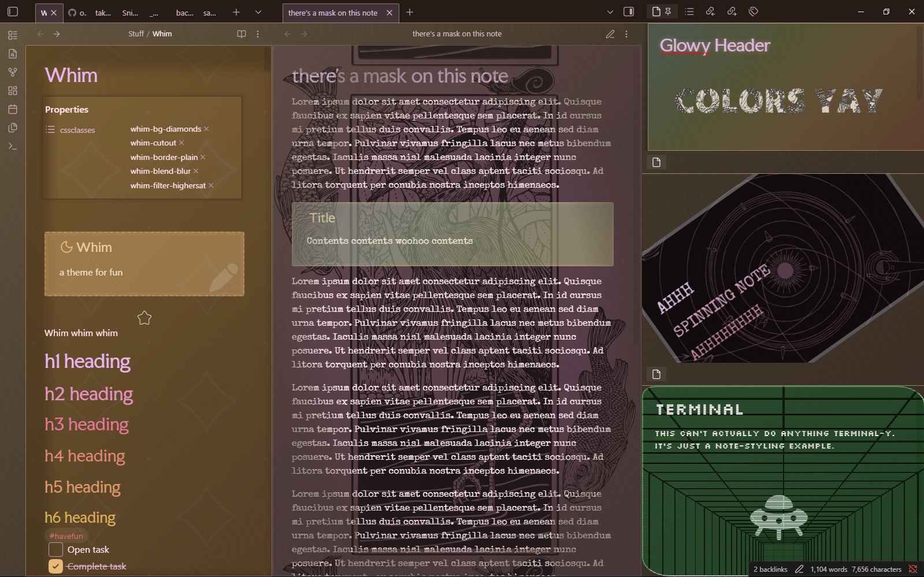This screenshot has width=924, height=577.
Task: Switch to the 'tak...' tab
Action: (103, 13)
